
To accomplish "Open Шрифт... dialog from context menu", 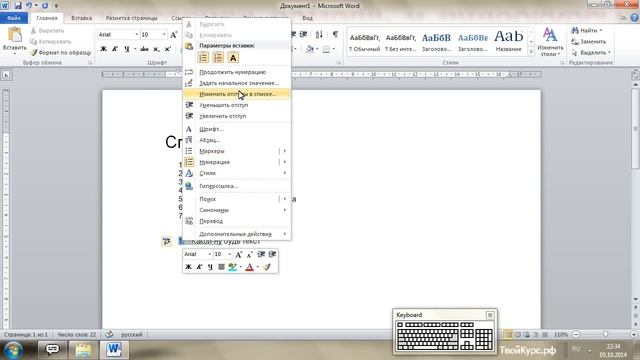I will click(237, 129).
